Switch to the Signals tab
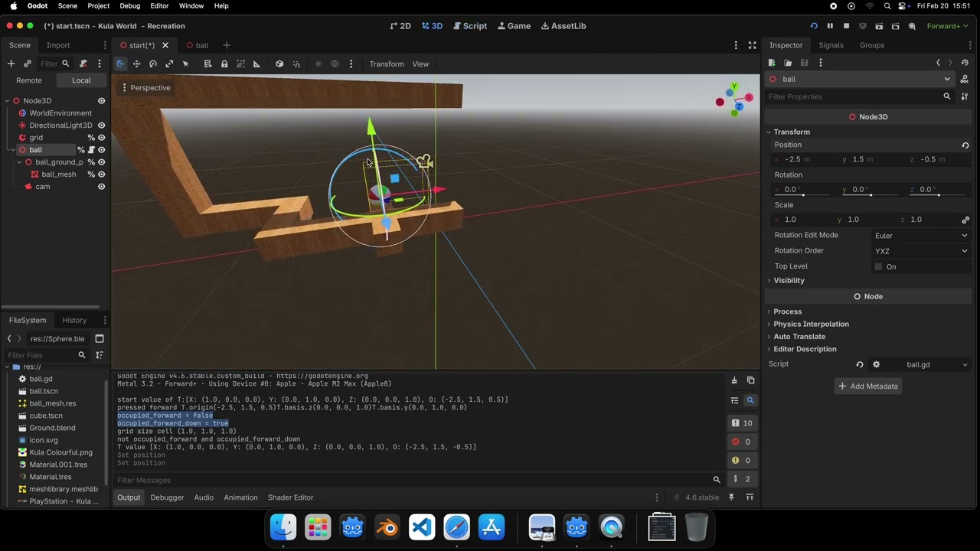 click(831, 45)
